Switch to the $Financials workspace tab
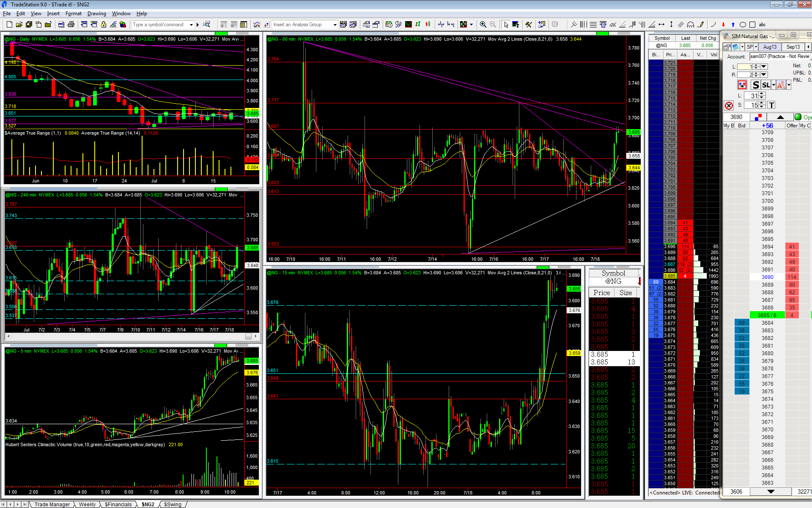Image resolution: width=812 pixels, height=508 pixels. click(x=118, y=504)
